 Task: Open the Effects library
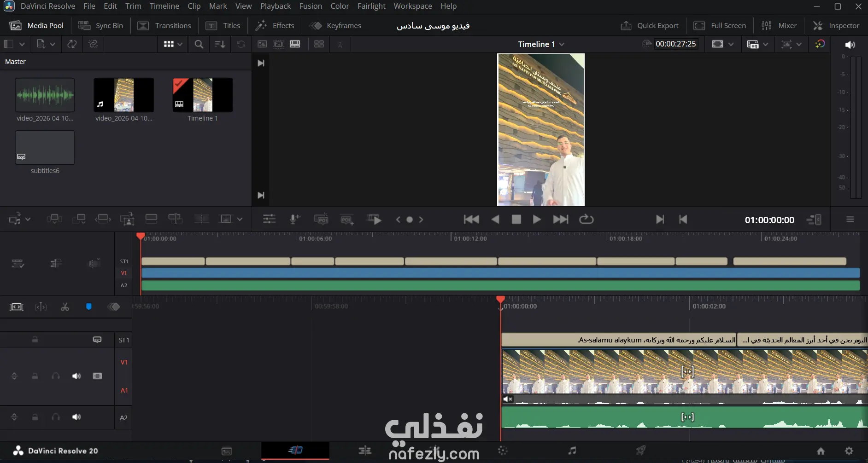point(275,26)
